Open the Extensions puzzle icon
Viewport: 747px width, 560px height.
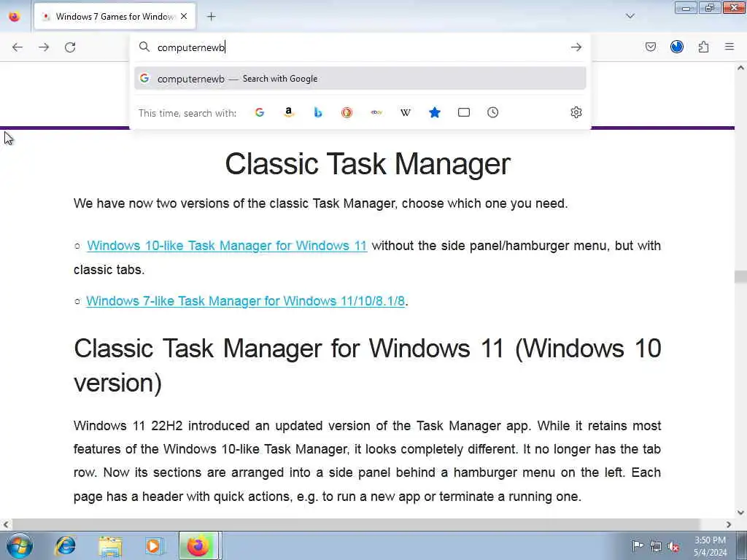[703, 47]
